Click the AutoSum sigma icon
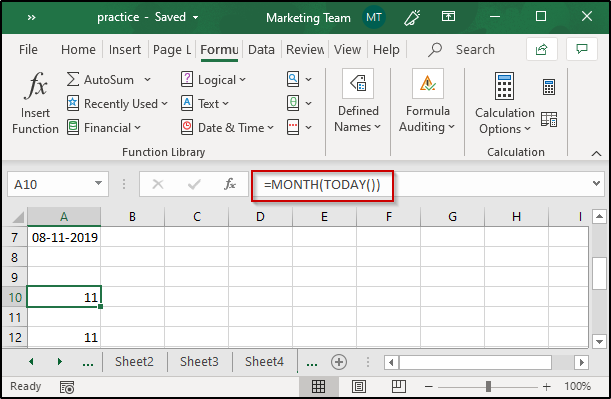This screenshot has height=399, width=611. pos(72,79)
